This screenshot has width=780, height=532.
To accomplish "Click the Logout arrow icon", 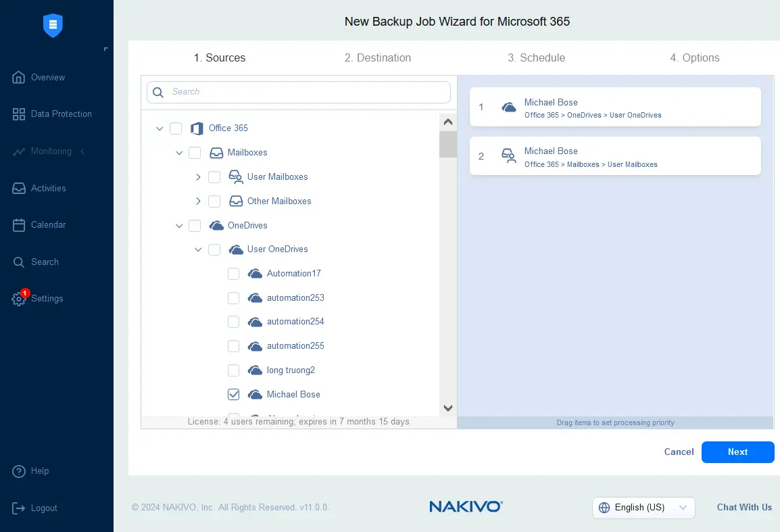I will [18, 508].
